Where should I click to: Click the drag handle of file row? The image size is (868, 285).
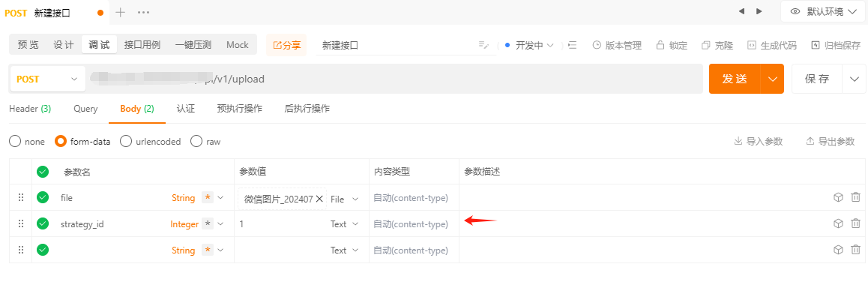tap(21, 197)
